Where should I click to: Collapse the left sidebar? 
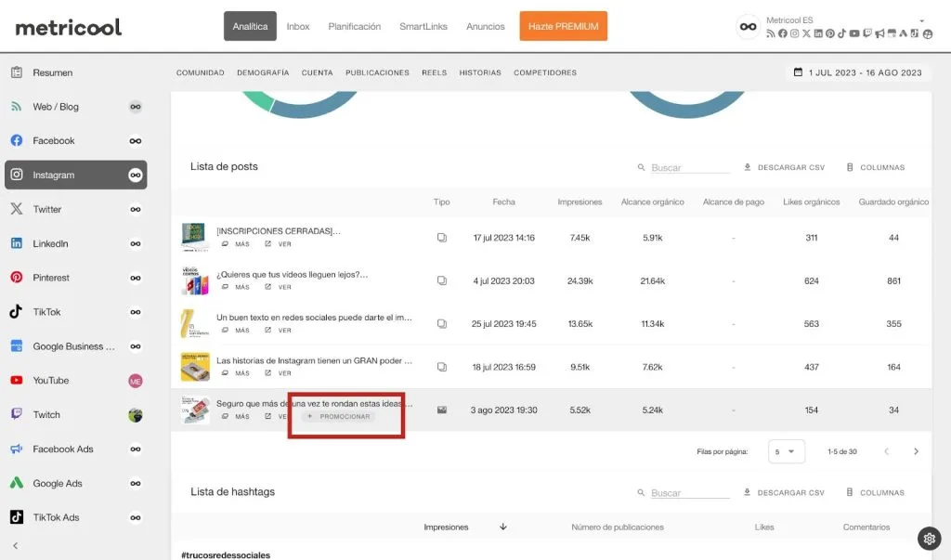[15, 545]
